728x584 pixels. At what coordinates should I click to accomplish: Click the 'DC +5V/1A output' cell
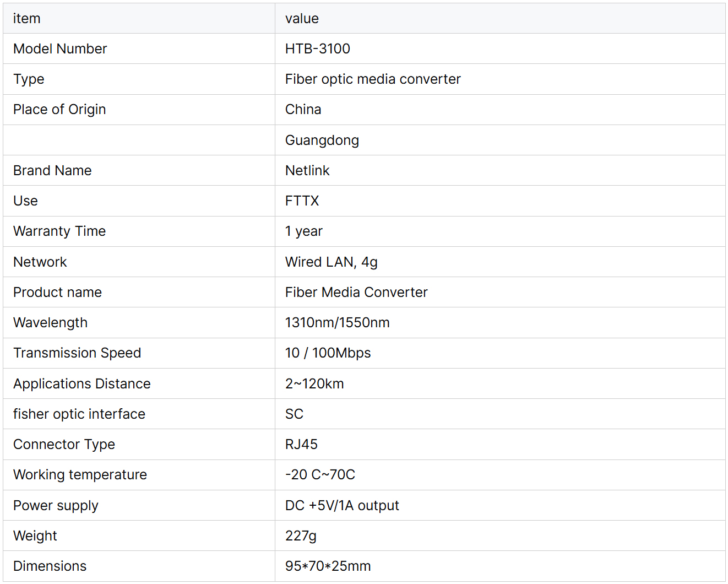coord(341,506)
